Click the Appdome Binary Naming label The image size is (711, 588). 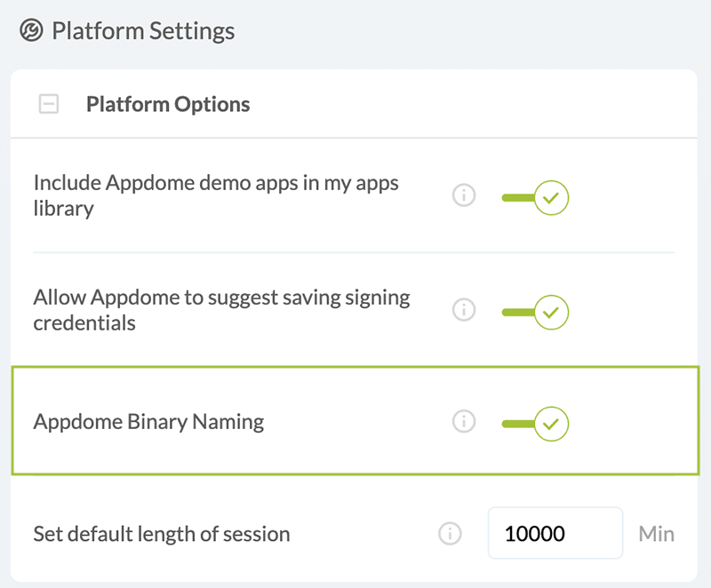(x=148, y=422)
